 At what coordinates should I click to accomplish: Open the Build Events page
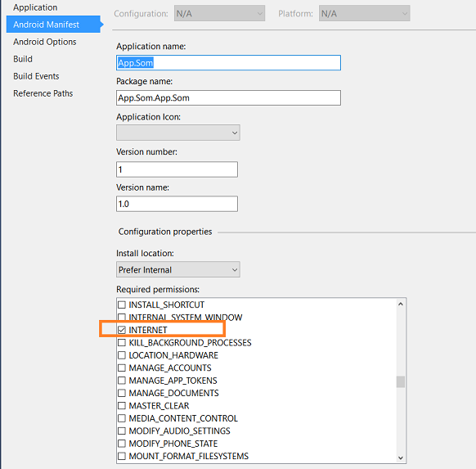point(36,76)
